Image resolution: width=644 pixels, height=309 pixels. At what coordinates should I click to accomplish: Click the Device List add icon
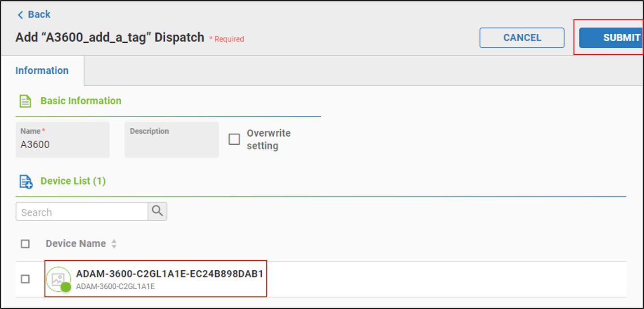[26, 181]
